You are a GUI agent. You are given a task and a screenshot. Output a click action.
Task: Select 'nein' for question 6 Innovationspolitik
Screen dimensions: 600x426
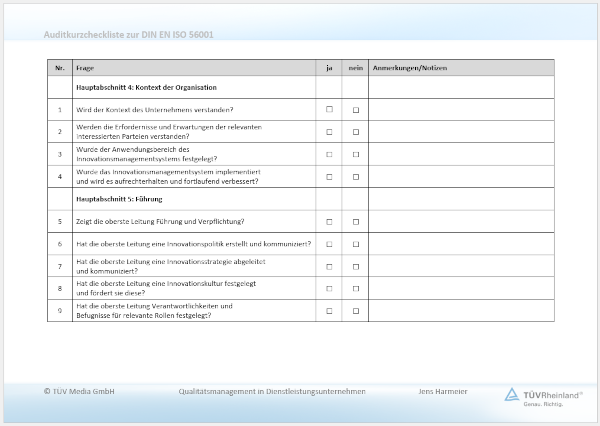pyautogui.click(x=355, y=244)
